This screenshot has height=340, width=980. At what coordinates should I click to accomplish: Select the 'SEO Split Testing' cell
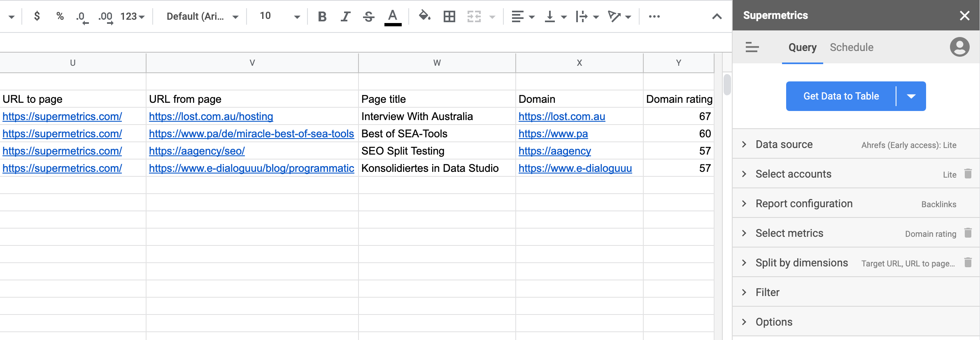[437, 151]
